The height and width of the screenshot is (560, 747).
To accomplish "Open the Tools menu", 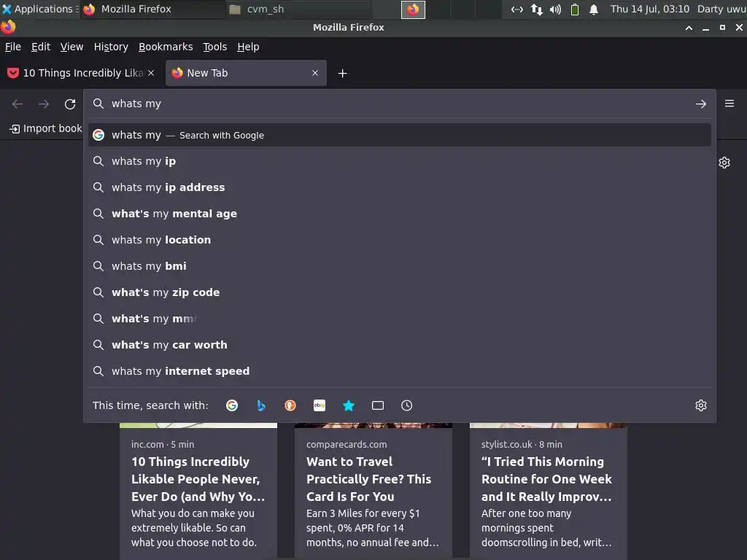I will [x=215, y=47].
